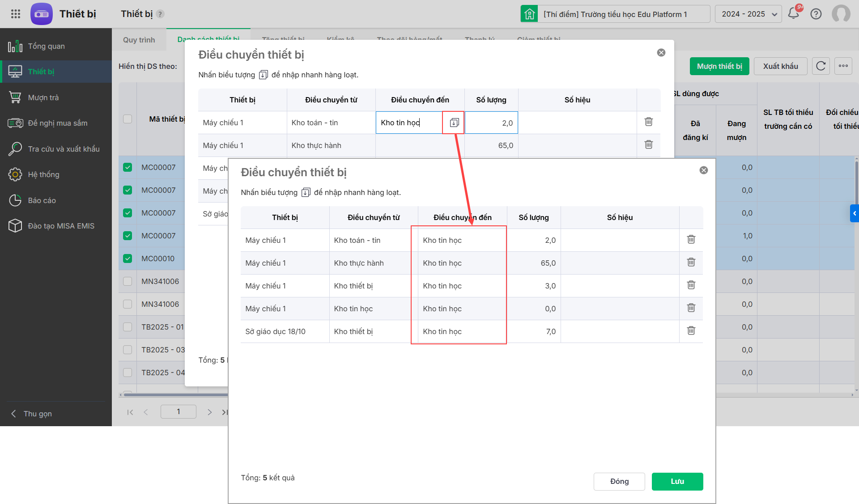Check the first MN341006 row checkbox
Viewport: 859px width, 504px height.
point(128,281)
